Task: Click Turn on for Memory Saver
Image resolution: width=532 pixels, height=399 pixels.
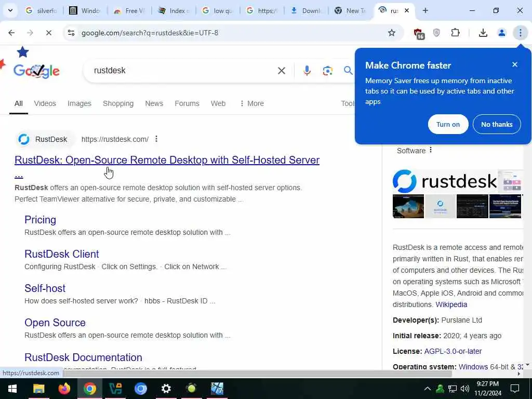Action: pyautogui.click(x=448, y=124)
